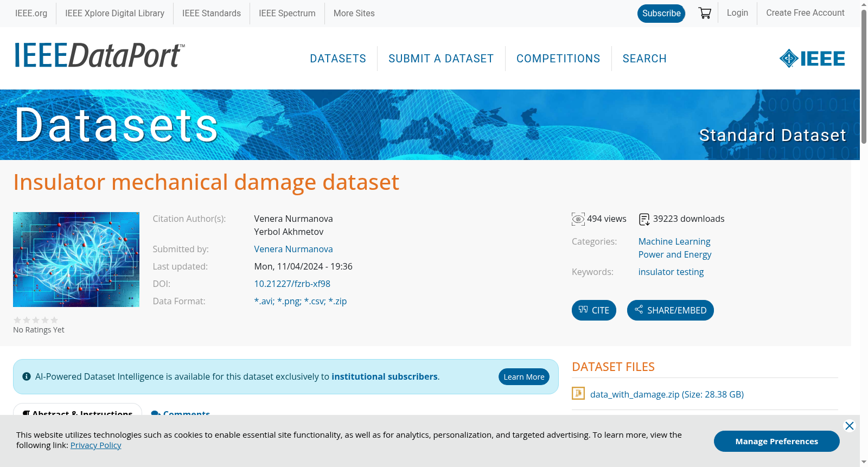Click 'Standard Dataset' banner text
This screenshot has width=868, height=467.
tap(773, 135)
